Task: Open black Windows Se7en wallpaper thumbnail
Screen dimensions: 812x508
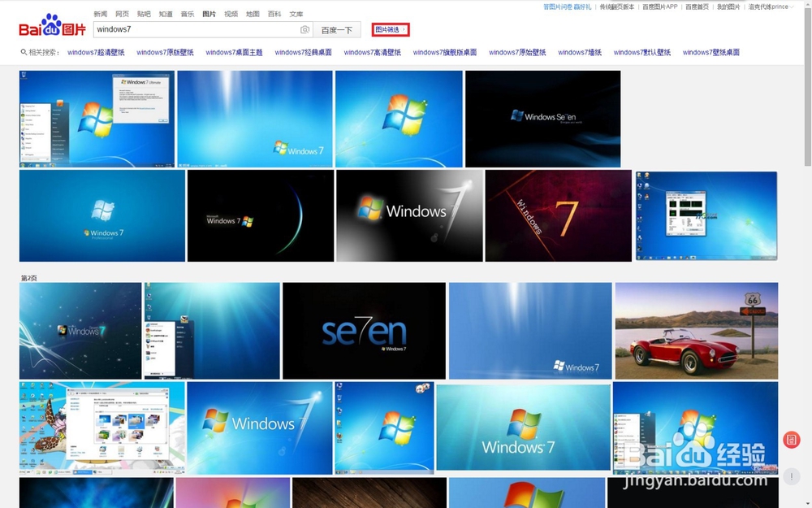Action: click(x=542, y=119)
